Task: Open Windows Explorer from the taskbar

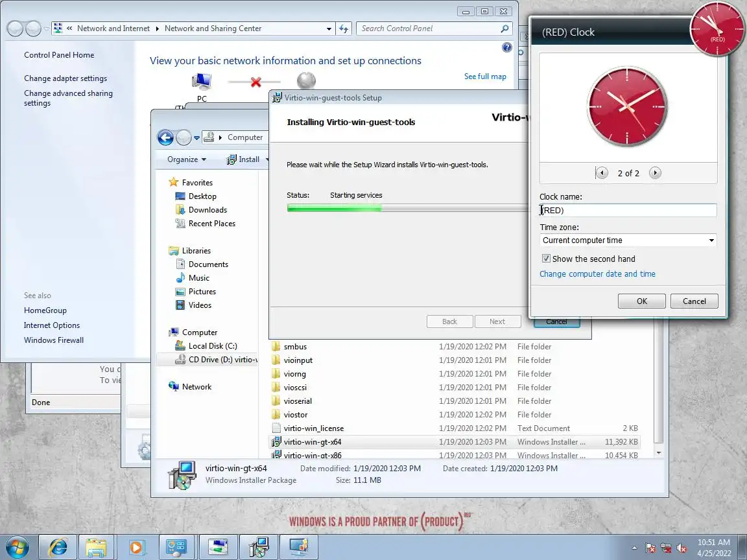Action: [x=96, y=547]
